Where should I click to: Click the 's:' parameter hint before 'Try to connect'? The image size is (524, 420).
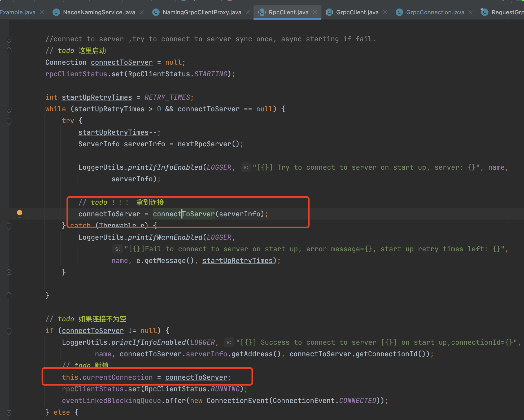tap(246, 167)
